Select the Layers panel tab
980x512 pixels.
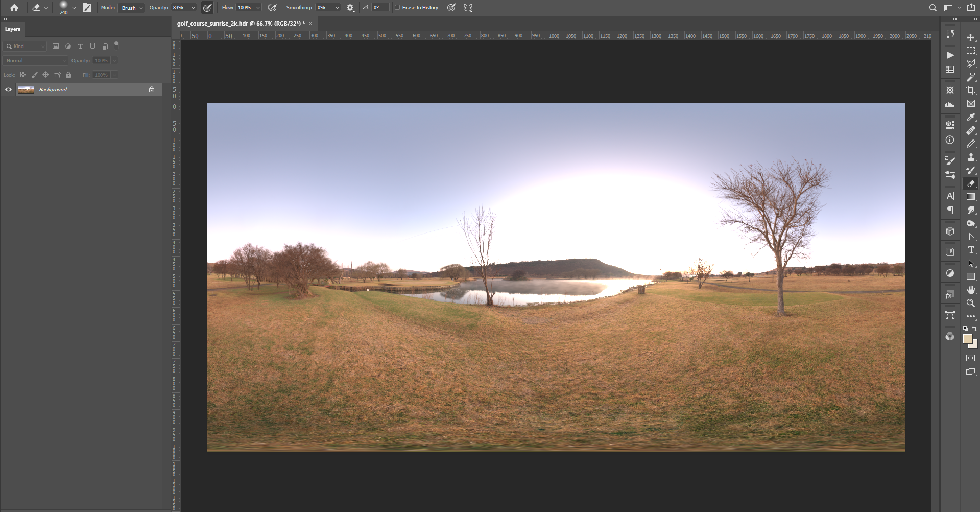point(13,29)
